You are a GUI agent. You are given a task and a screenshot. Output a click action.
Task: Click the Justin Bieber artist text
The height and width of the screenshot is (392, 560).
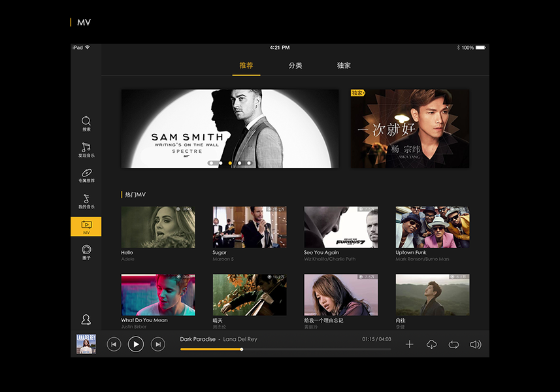click(134, 327)
